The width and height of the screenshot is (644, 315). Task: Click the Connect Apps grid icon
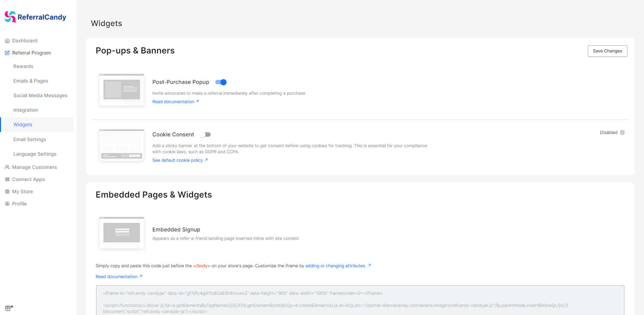coord(7,179)
